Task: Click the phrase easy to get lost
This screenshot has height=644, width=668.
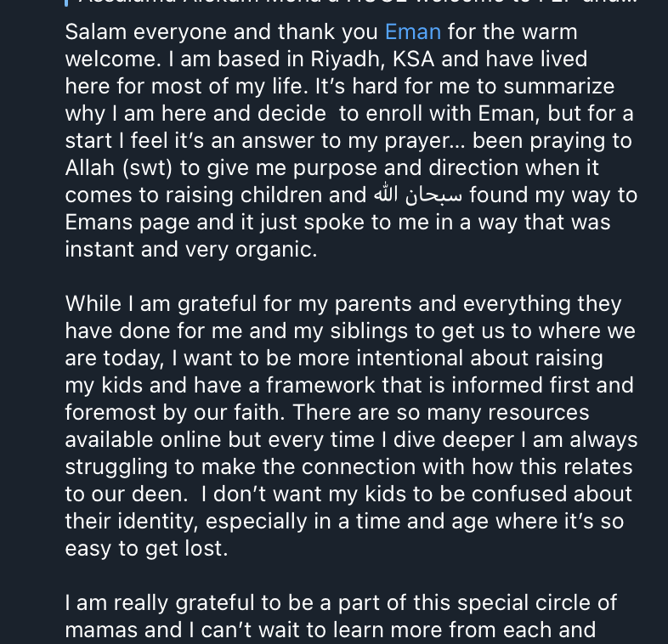Action: tap(146, 549)
